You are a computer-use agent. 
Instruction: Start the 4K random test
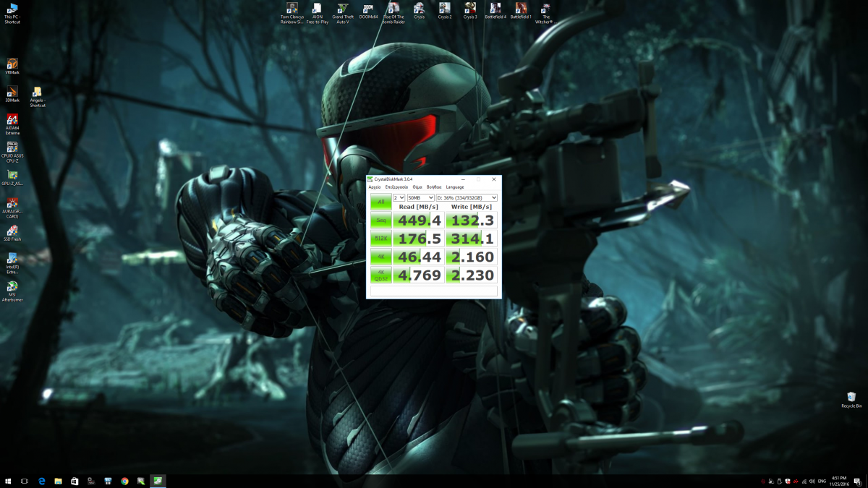380,256
